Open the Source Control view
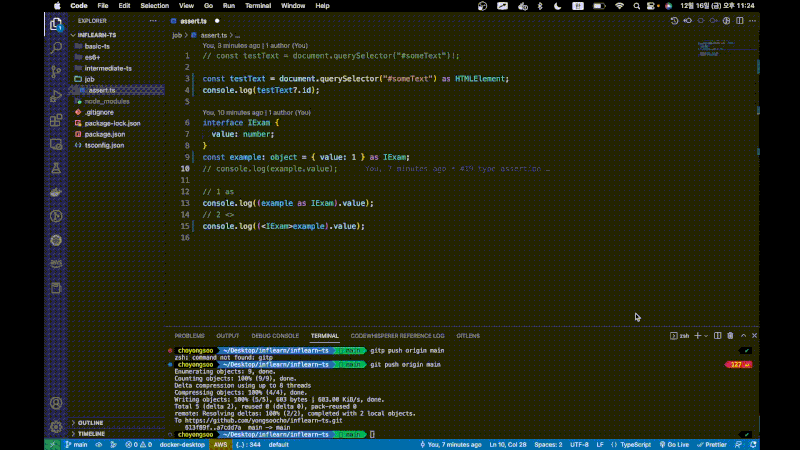 (56, 71)
